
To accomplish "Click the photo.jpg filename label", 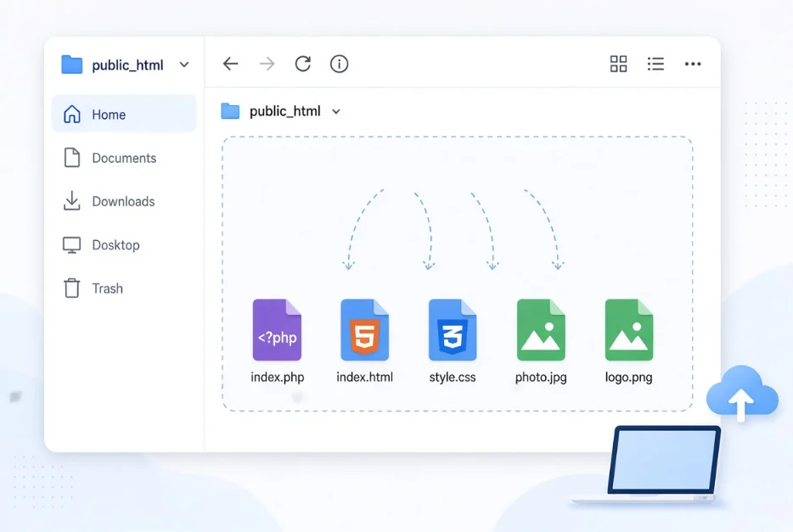I will (x=541, y=378).
